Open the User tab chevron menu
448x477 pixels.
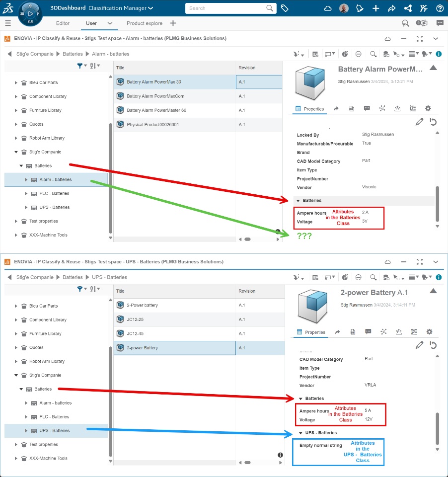click(110, 23)
